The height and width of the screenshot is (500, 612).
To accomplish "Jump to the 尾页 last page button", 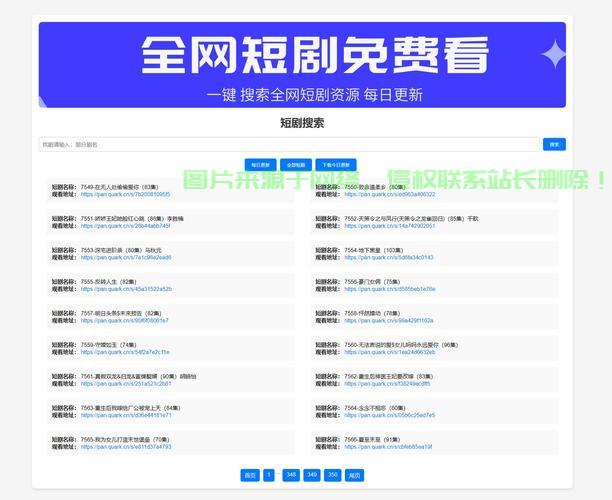I will point(354,475).
